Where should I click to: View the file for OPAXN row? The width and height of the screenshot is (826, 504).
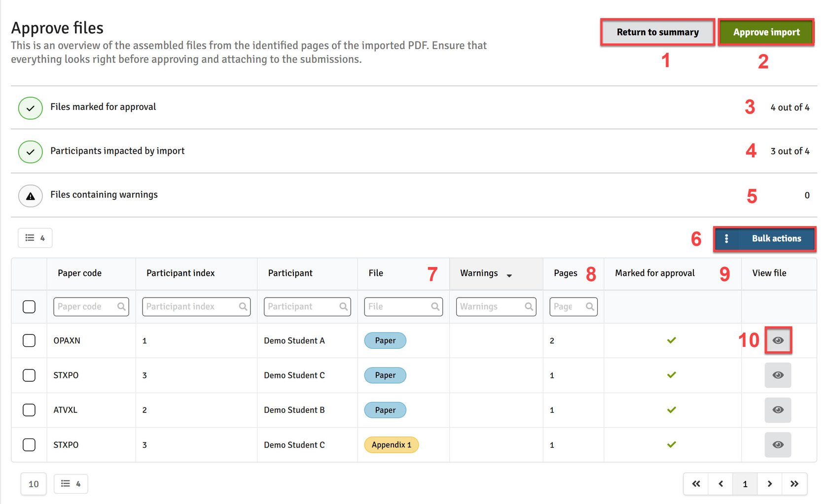tap(778, 340)
